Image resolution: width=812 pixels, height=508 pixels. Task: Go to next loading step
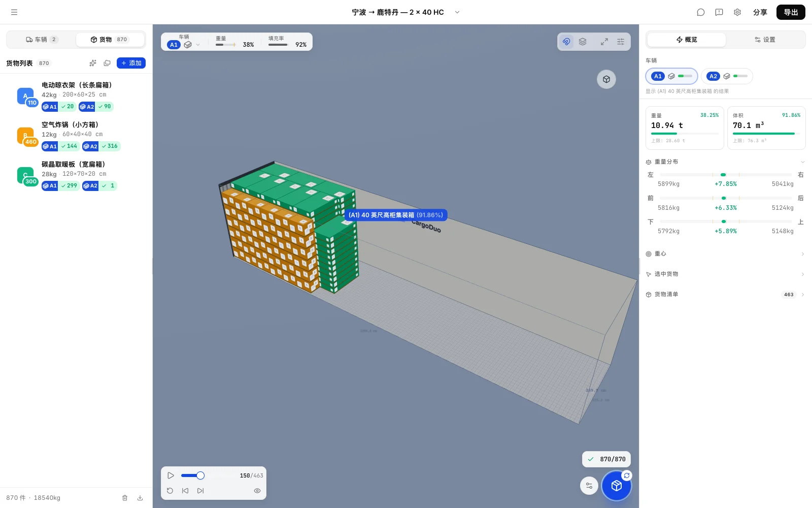point(200,491)
